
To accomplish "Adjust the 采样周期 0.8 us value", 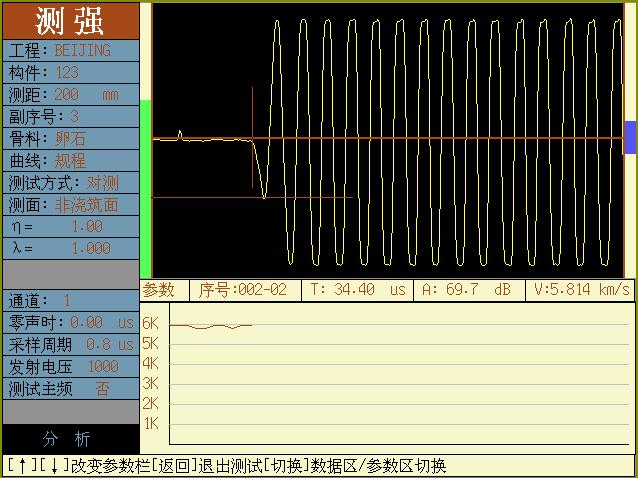I will pyautogui.click(x=69, y=344).
